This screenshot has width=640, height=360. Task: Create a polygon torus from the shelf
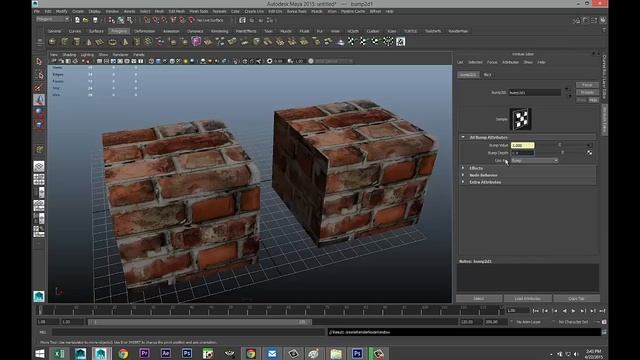tap(112, 42)
